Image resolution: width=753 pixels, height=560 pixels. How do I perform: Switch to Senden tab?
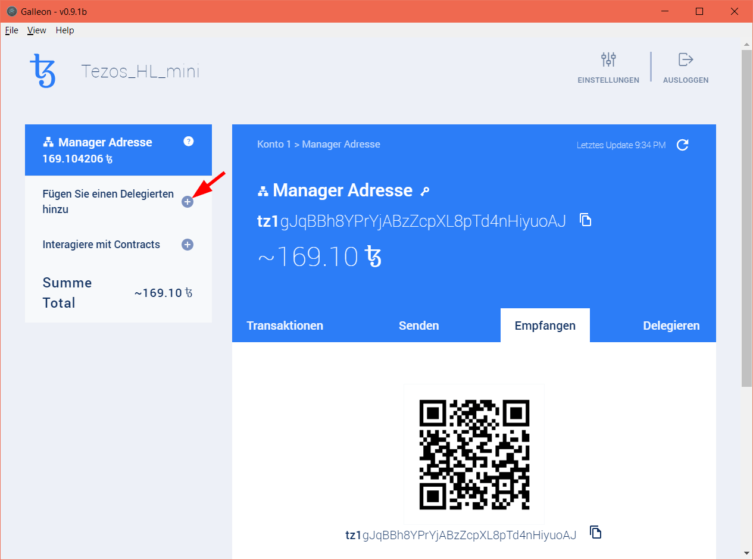pyautogui.click(x=419, y=326)
